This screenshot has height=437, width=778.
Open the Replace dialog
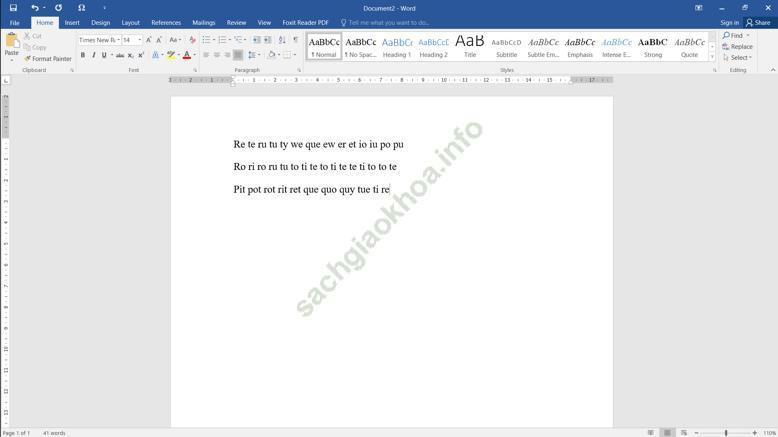738,47
